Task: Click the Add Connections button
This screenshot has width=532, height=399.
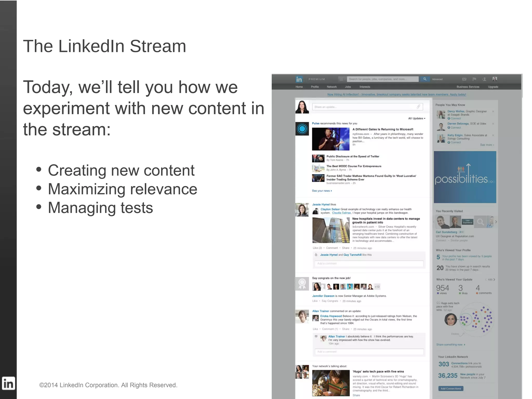Action: [x=451, y=389]
